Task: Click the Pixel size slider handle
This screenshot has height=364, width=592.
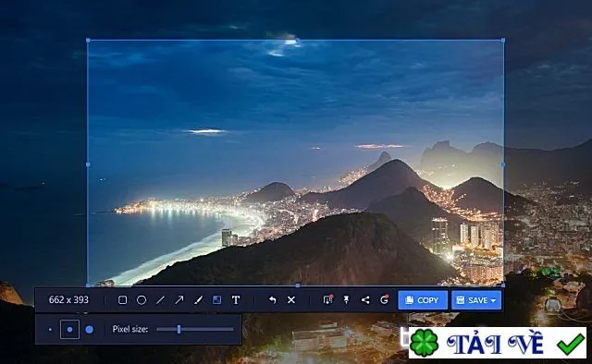Action: tap(179, 329)
